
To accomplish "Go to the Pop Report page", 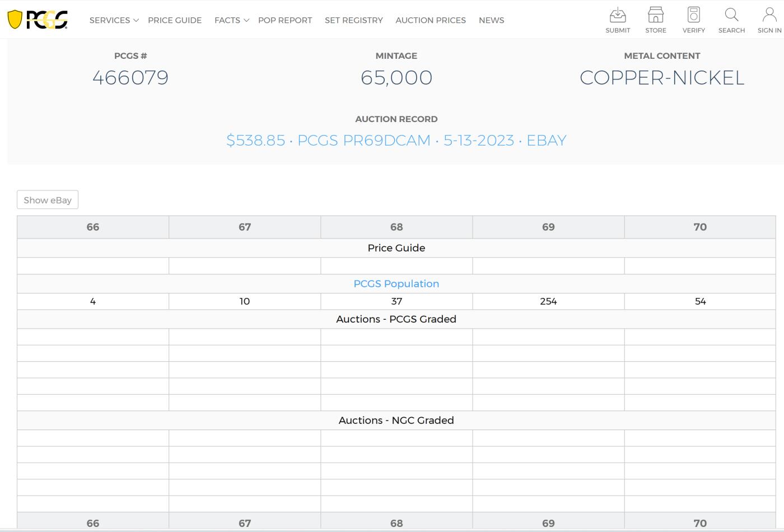I will 285,20.
